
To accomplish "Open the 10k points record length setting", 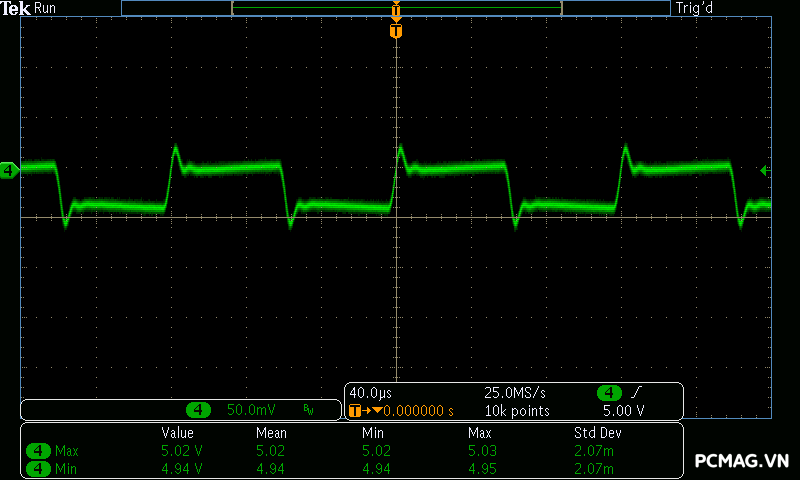I will 517,410.
